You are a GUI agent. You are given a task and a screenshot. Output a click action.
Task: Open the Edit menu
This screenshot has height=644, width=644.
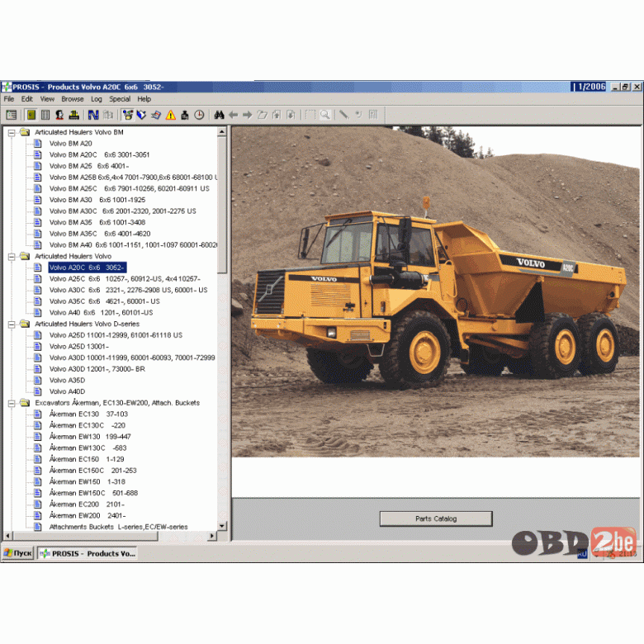(26, 99)
